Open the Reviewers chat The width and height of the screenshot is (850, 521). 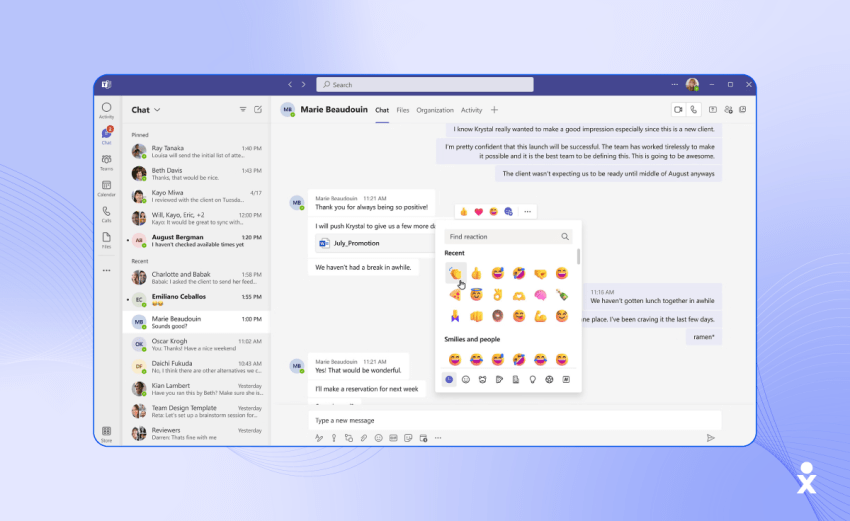(x=196, y=433)
